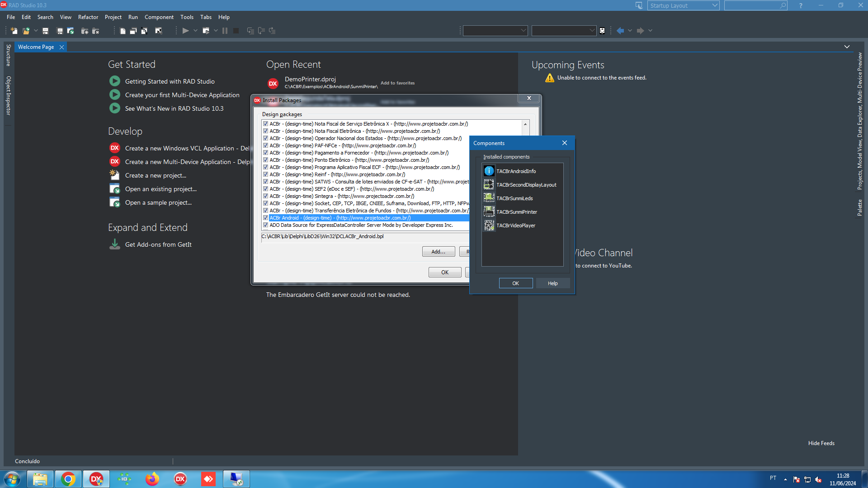Click the Add file to project icon
This screenshot has height=488, width=868.
(x=85, y=31)
